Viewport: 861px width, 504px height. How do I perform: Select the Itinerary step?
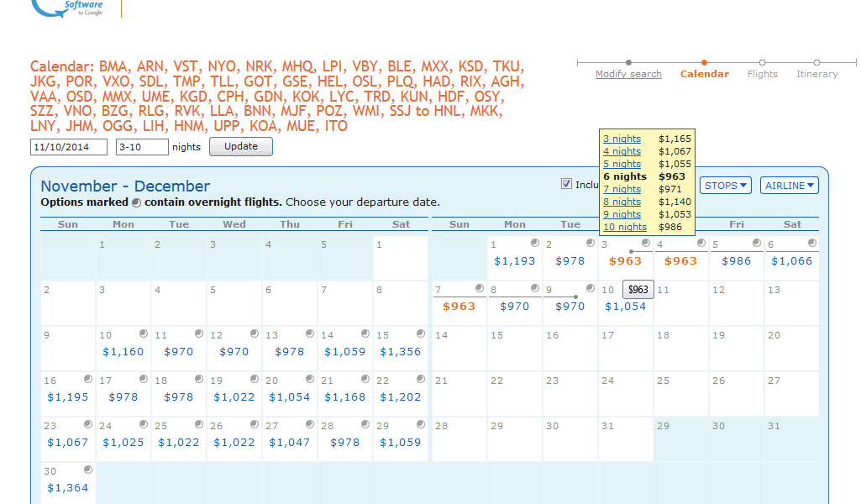(x=816, y=74)
